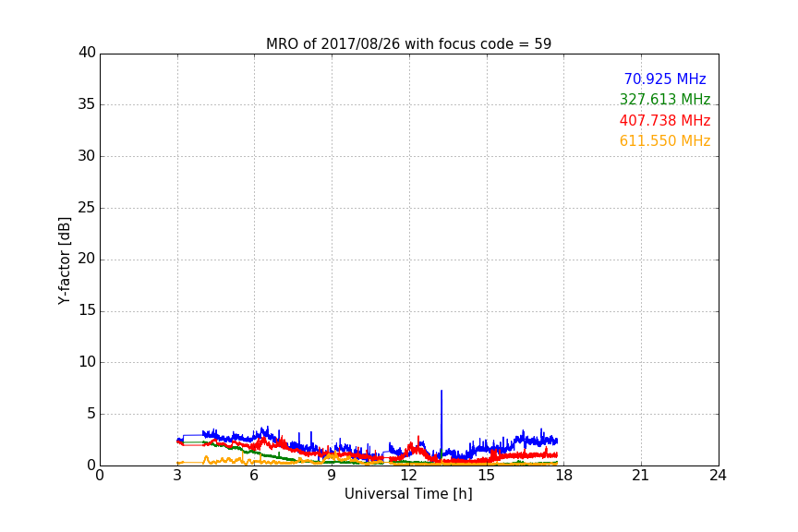Click the x-axis tick label 6
The width and height of the screenshot is (798, 532).
point(255,476)
